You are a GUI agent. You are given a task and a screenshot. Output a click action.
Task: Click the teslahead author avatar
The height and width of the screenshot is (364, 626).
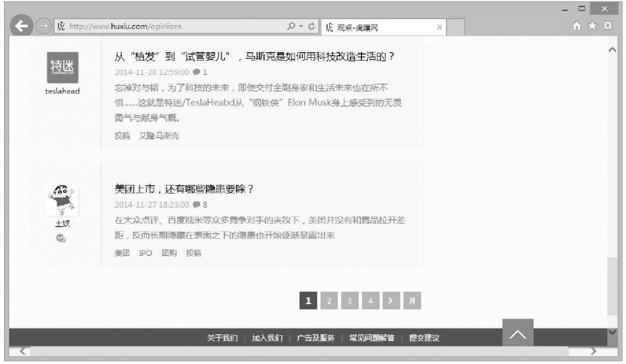pos(63,67)
